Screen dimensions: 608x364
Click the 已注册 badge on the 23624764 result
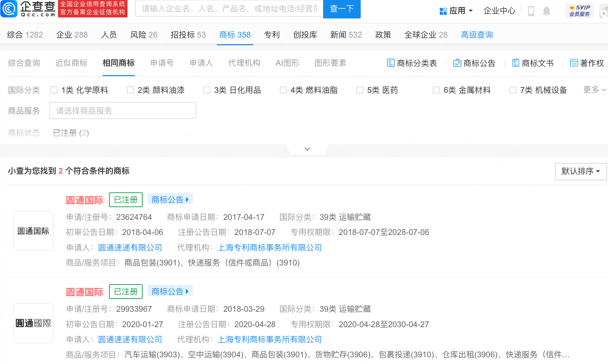126,200
